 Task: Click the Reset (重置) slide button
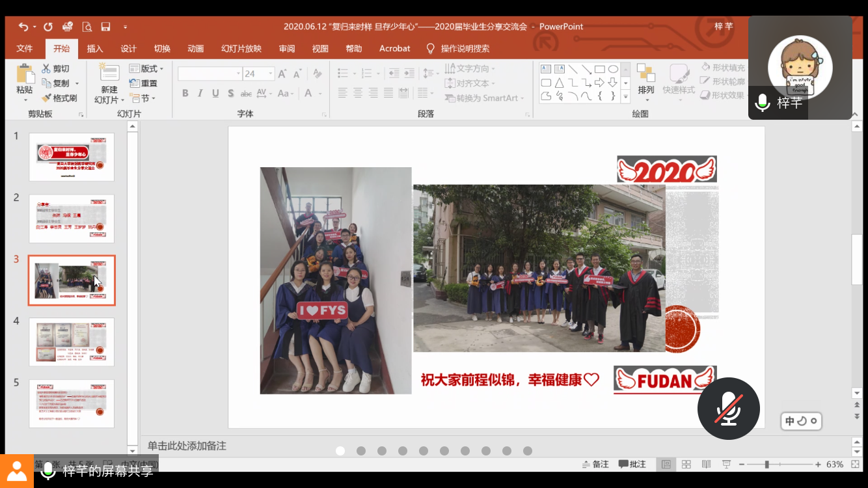point(144,83)
